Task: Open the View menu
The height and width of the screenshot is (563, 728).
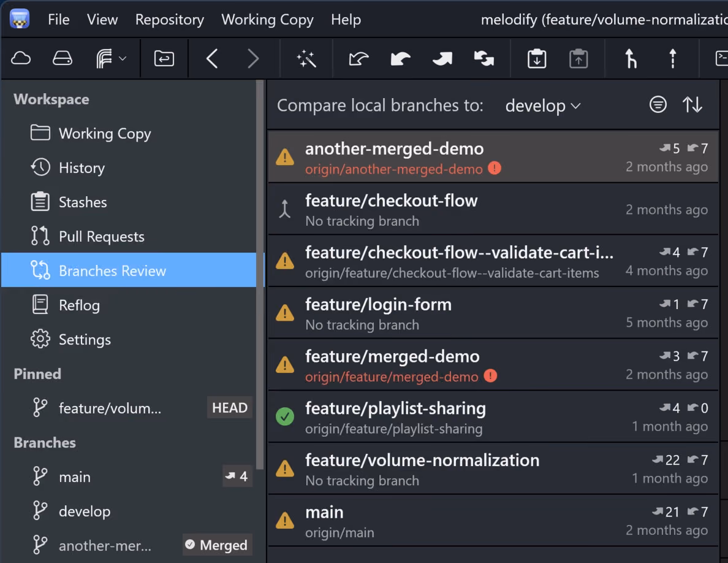Action: [102, 20]
